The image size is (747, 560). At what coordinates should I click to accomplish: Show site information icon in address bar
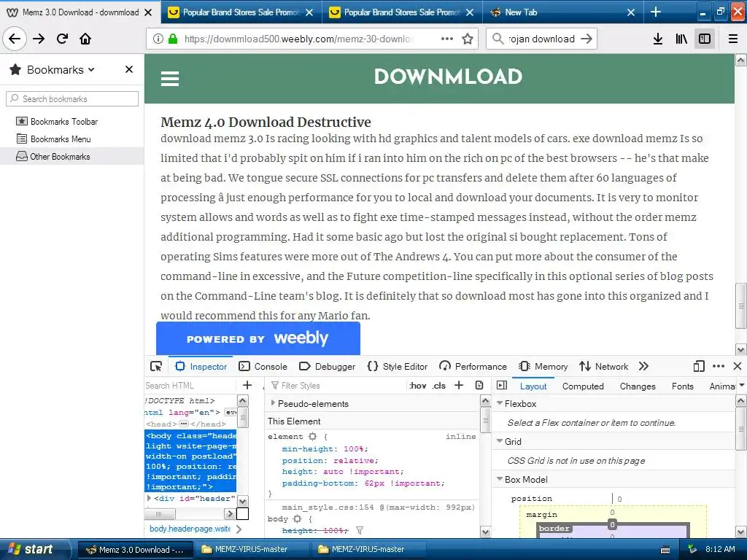coord(158,39)
